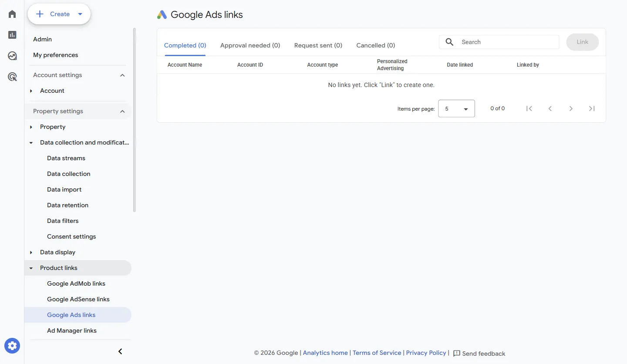The width and height of the screenshot is (627, 364).
Task: Open the Explore icon in left rail
Action: pyautogui.click(x=12, y=56)
